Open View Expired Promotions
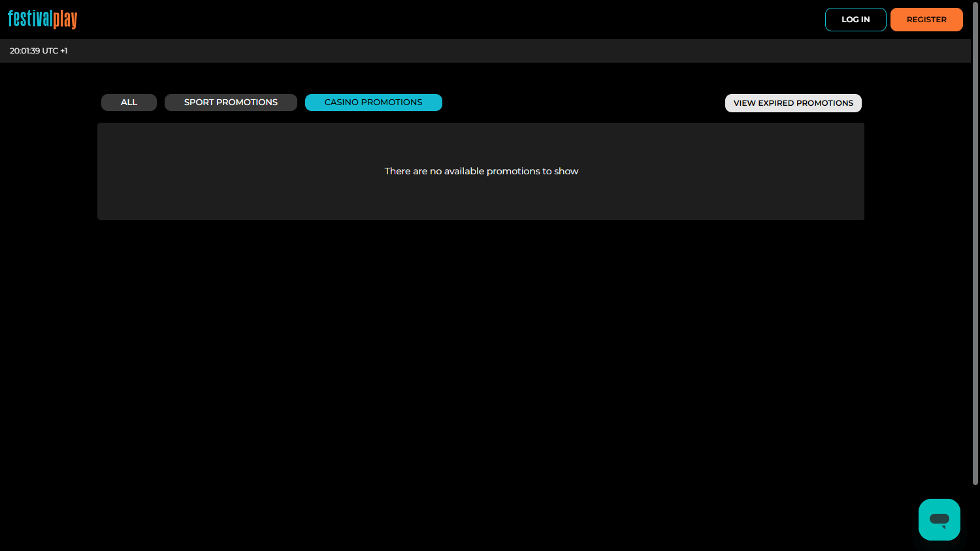980x551 pixels. [792, 103]
